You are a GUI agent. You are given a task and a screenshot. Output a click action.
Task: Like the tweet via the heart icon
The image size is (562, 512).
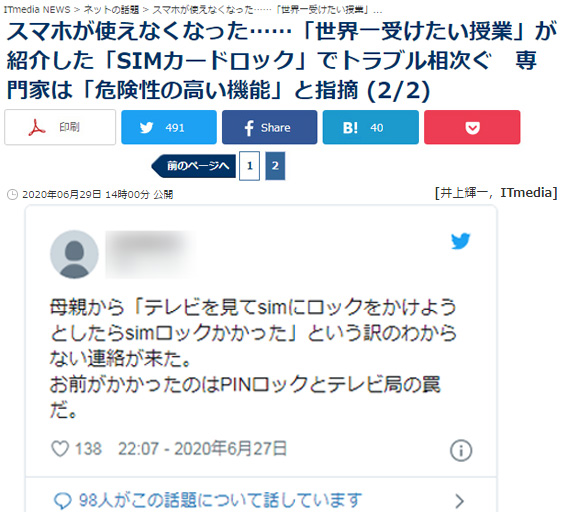60,449
